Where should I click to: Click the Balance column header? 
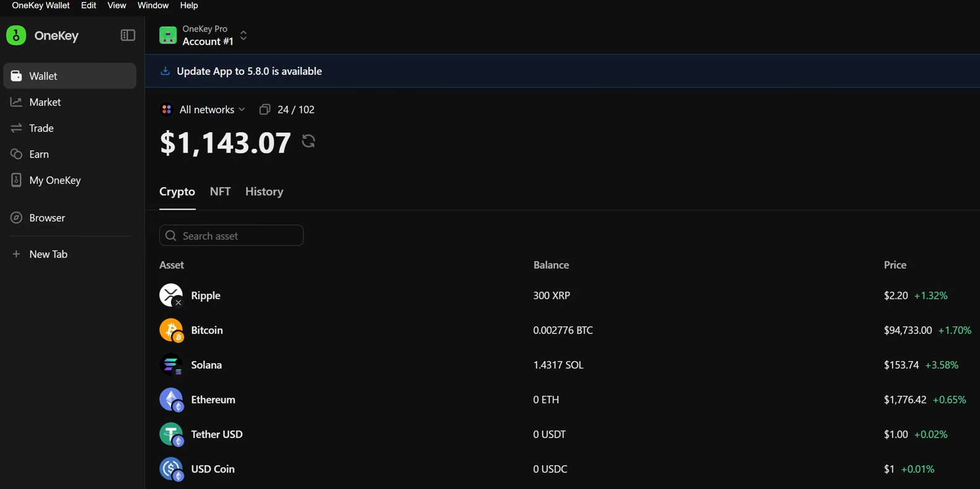(x=551, y=265)
